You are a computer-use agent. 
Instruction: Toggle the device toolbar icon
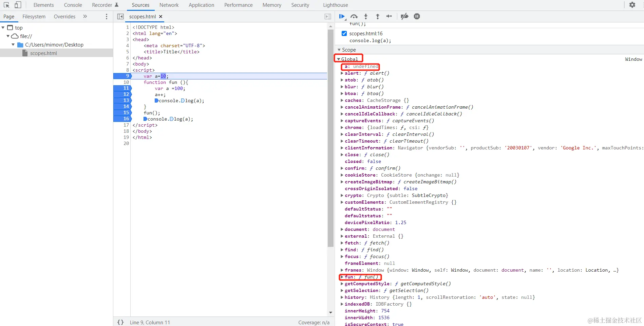[x=18, y=5]
